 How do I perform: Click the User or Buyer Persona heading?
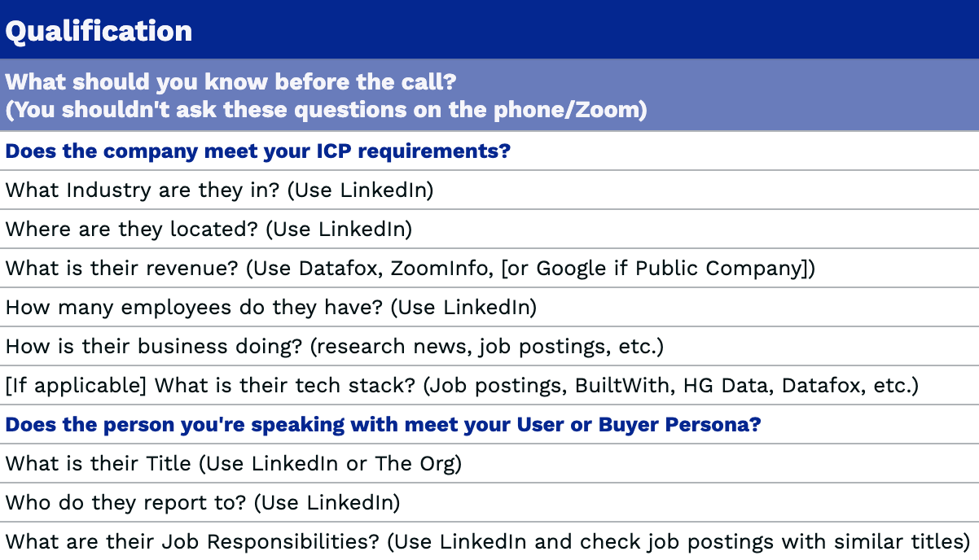point(383,425)
